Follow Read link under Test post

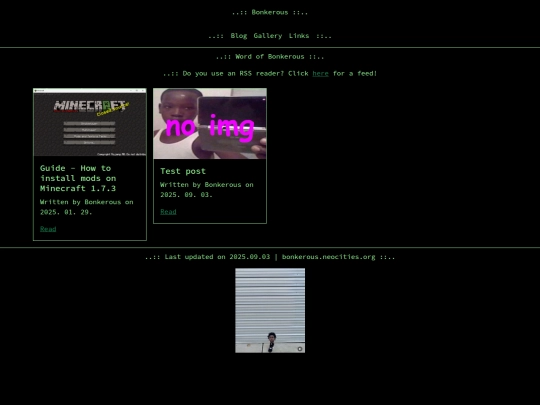click(168, 212)
